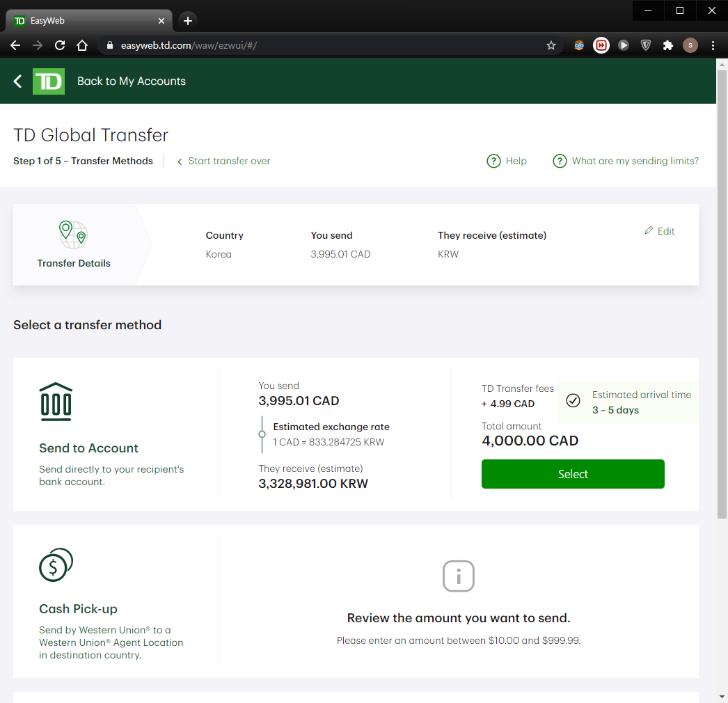Click the padlock site info icon
This screenshot has width=728, height=703.
(x=110, y=45)
